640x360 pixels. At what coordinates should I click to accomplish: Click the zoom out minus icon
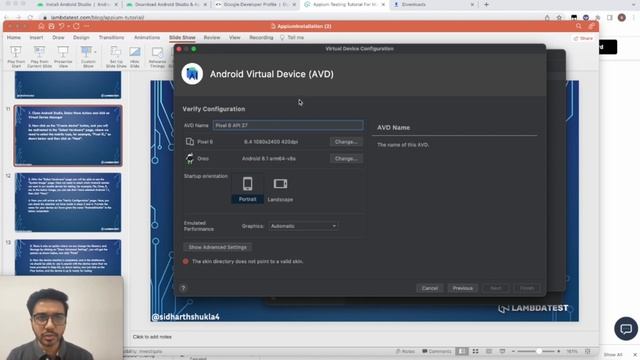(x=513, y=351)
